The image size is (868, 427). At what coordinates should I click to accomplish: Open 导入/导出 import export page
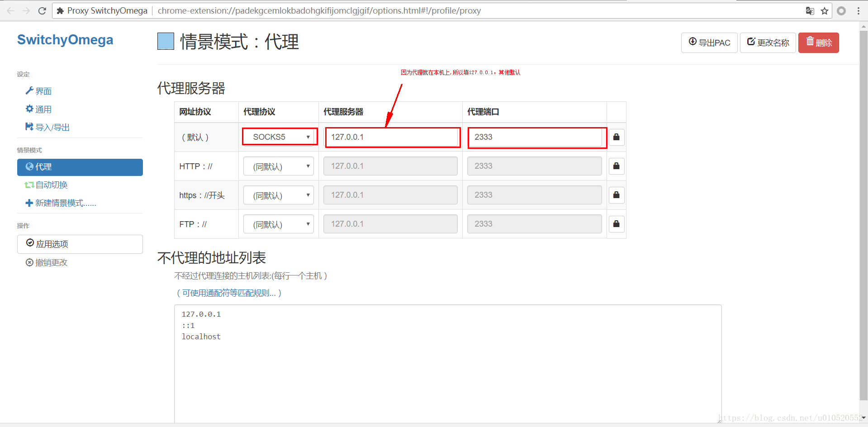pos(48,127)
